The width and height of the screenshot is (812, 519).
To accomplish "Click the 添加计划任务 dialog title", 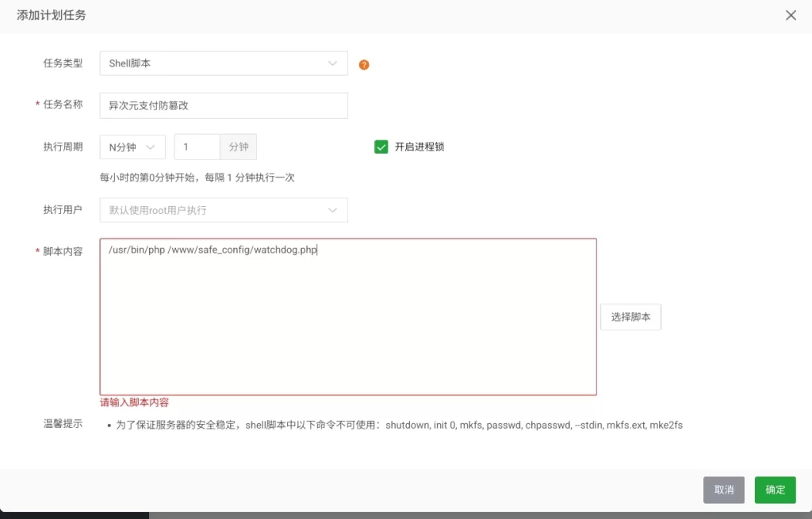I will [52, 15].
